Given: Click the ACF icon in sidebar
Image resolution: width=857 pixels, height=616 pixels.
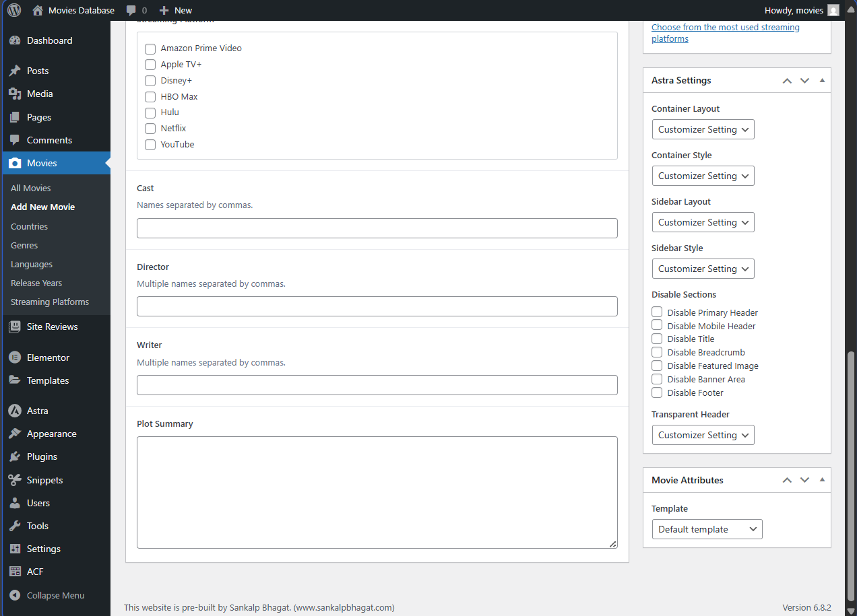Looking at the screenshot, I should pyautogui.click(x=15, y=572).
